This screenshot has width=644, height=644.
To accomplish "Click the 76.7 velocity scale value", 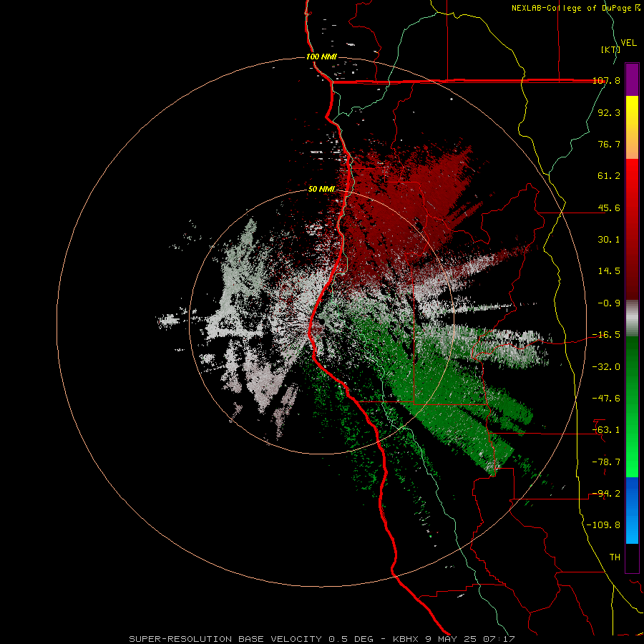I will pos(609,144).
